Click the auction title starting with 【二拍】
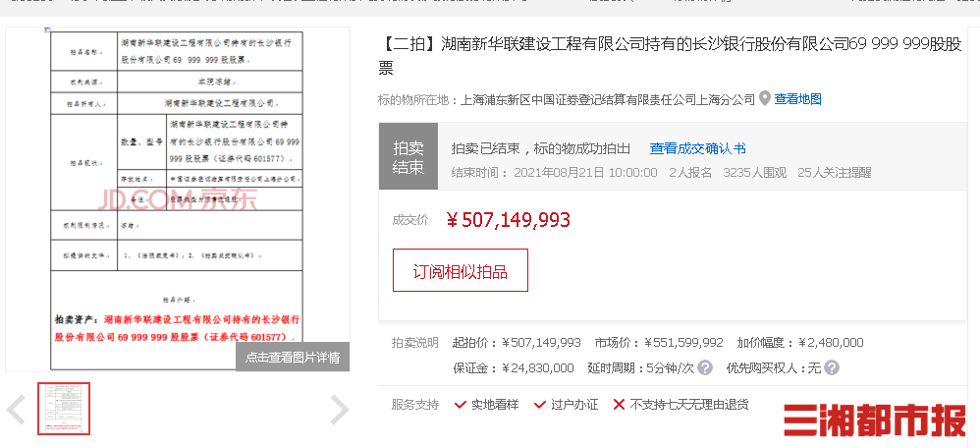The width and height of the screenshot is (980, 448). pyautogui.click(x=670, y=56)
